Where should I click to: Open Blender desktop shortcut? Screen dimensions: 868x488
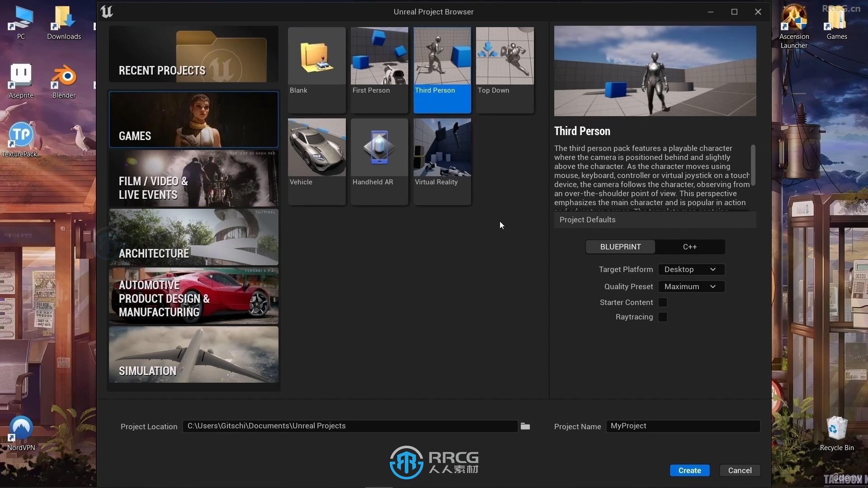[x=64, y=81]
